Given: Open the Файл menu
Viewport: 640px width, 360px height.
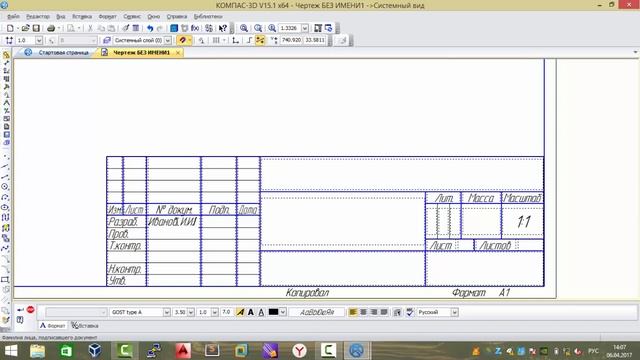Looking at the screenshot, I should [x=13, y=17].
